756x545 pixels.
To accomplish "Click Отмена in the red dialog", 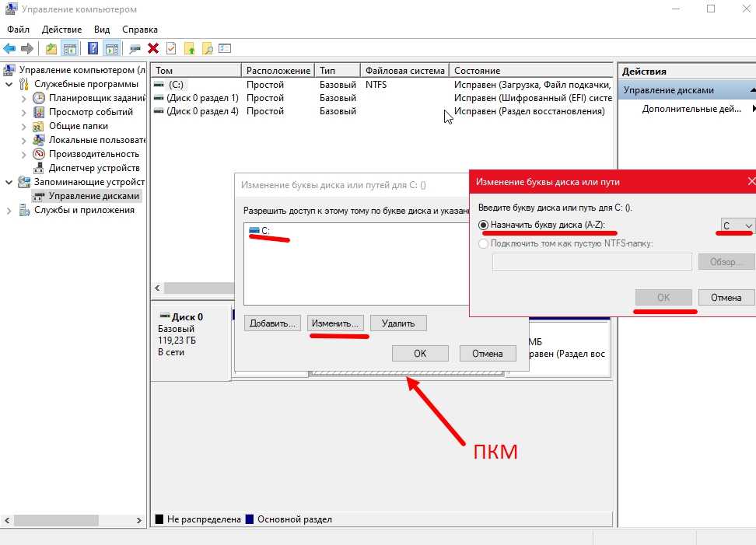I will pos(726,298).
